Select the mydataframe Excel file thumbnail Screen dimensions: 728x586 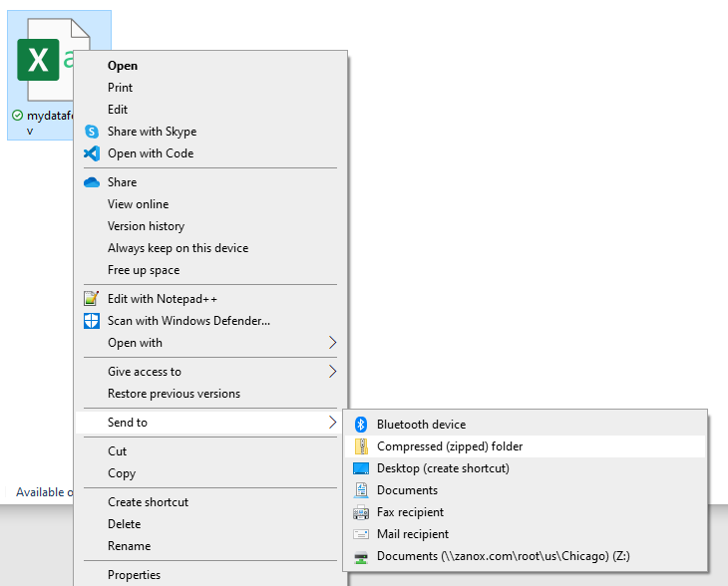pyautogui.click(x=38, y=62)
